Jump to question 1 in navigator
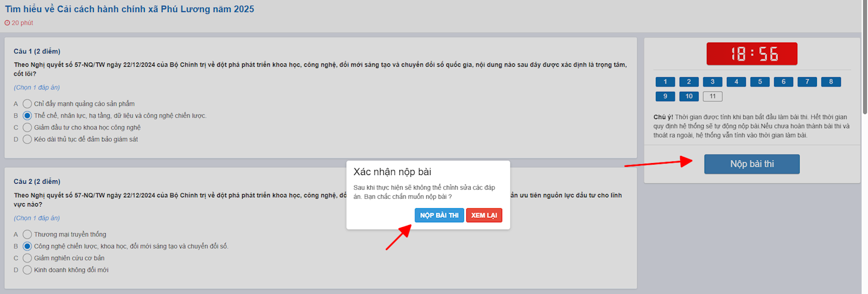This screenshot has height=294, width=868. point(665,82)
